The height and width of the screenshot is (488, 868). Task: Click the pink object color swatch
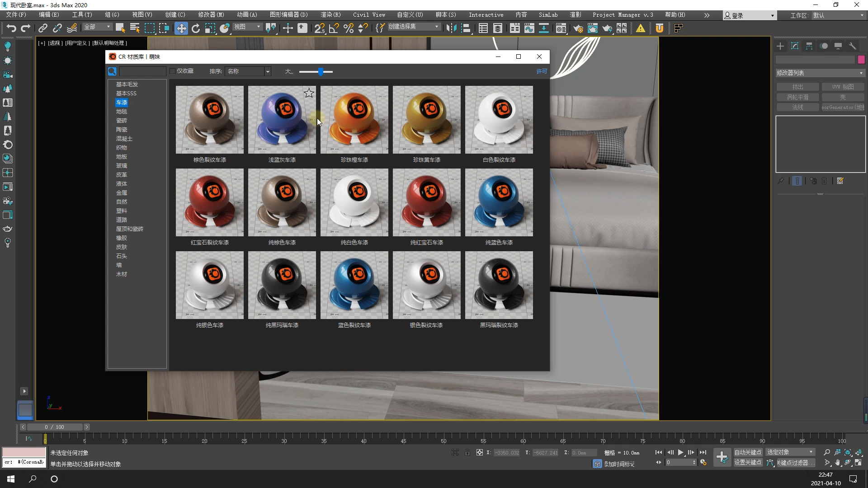861,60
